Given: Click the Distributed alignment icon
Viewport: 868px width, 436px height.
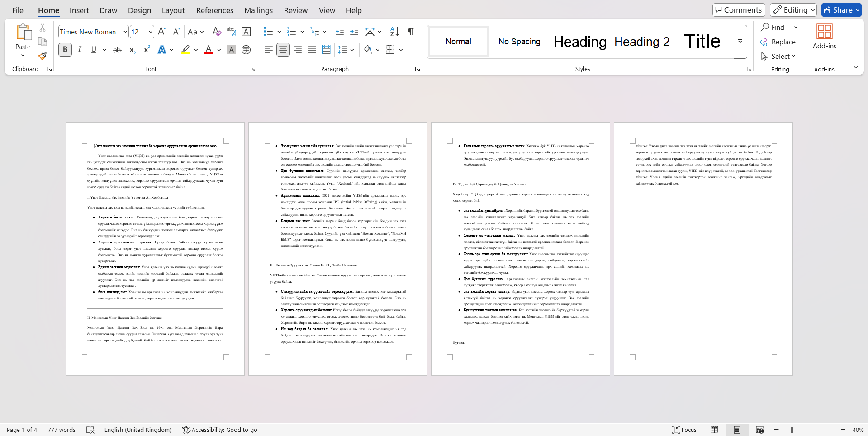Looking at the screenshot, I should click(x=327, y=50).
